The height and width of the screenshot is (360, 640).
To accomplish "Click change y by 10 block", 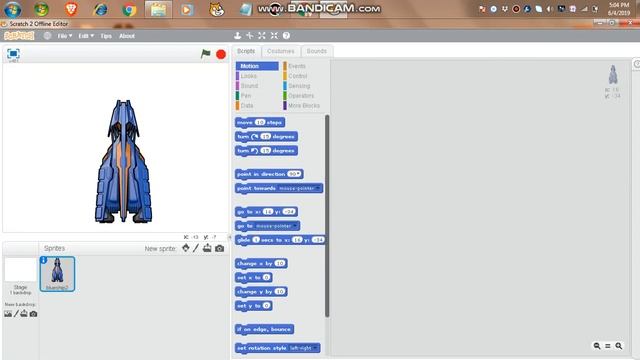I will pyautogui.click(x=261, y=291).
